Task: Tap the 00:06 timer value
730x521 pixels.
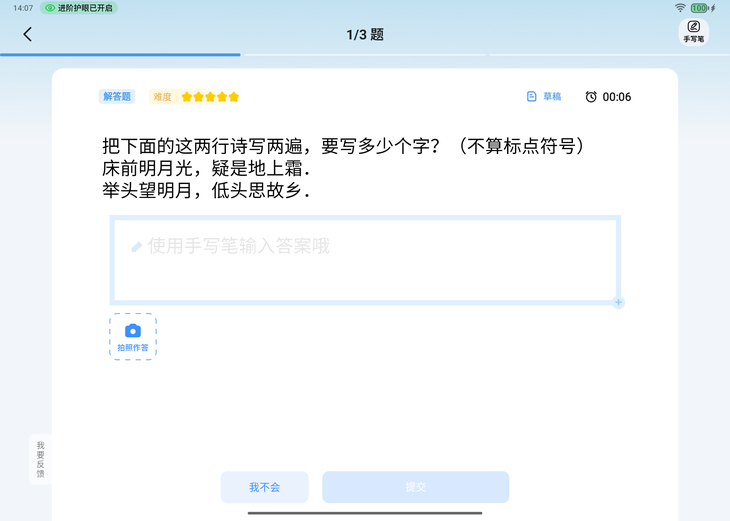Action: (x=617, y=97)
